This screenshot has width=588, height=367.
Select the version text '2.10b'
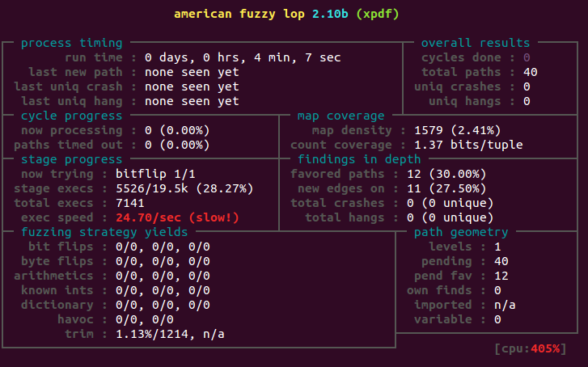point(330,15)
